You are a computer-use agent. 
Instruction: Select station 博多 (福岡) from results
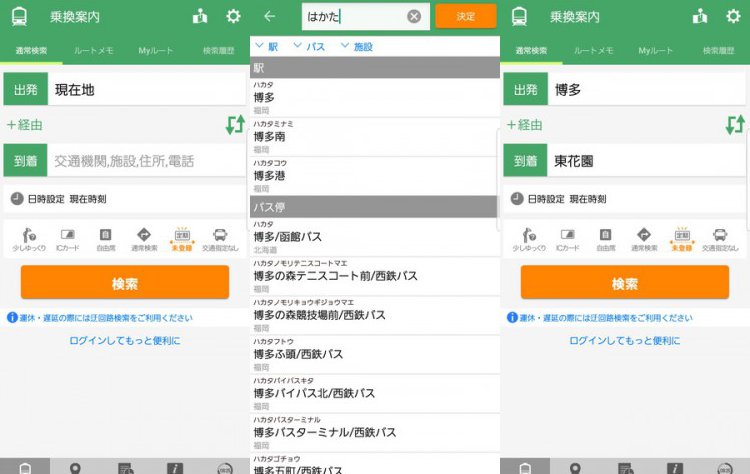pyautogui.click(x=375, y=98)
